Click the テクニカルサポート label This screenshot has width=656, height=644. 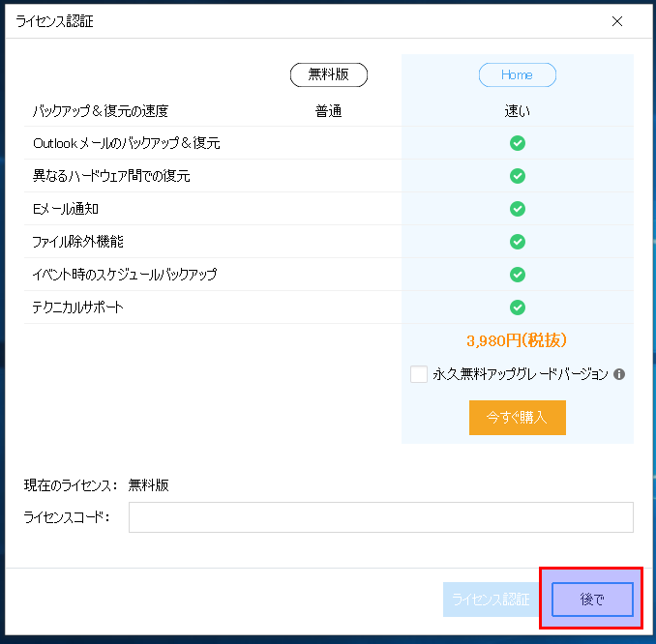coord(77,307)
